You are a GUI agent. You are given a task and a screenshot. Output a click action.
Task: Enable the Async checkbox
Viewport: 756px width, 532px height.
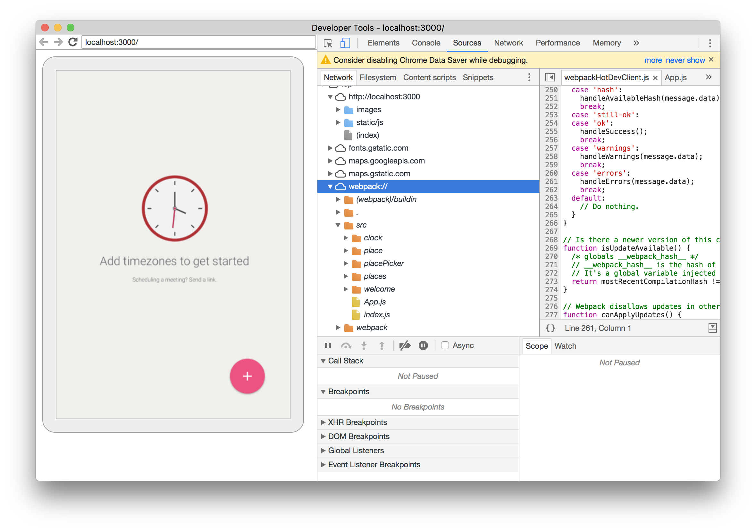tap(445, 345)
